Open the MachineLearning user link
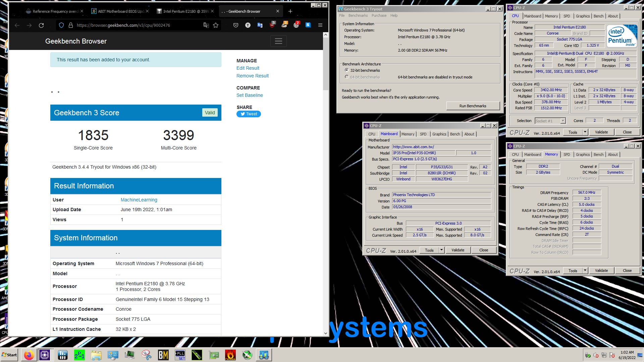The width and height of the screenshot is (644, 362). coord(139,200)
